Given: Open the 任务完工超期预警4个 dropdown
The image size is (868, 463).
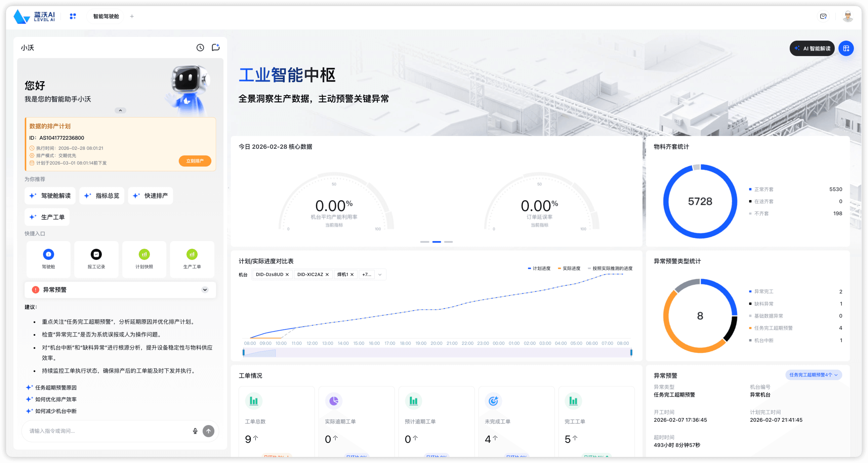Looking at the screenshot, I should click(814, 375).
